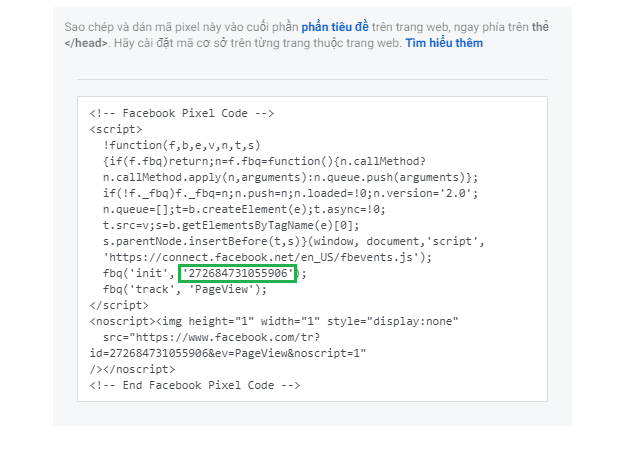Viewport: 620px width, 460px height.
Task: Click the '<!-- End Facebook Pixel Code -->' line
Action: 195,385
